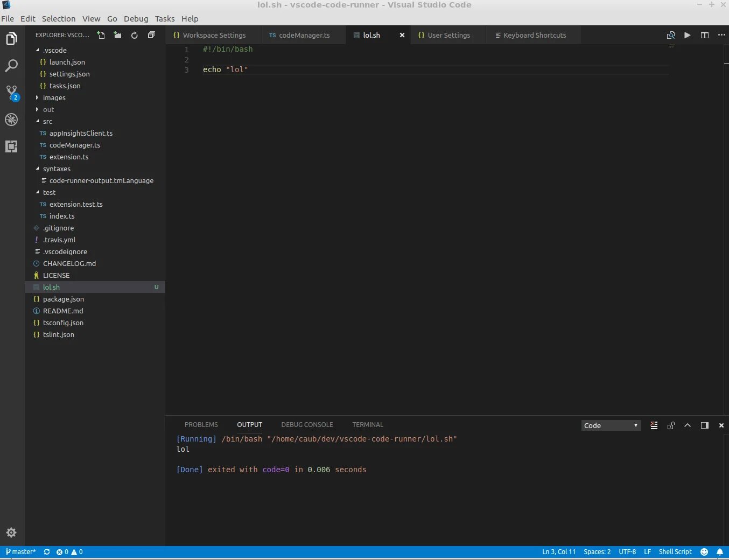Viewport: 729px width, 560px height.
Task: Open the File menu
Action: 8,18
